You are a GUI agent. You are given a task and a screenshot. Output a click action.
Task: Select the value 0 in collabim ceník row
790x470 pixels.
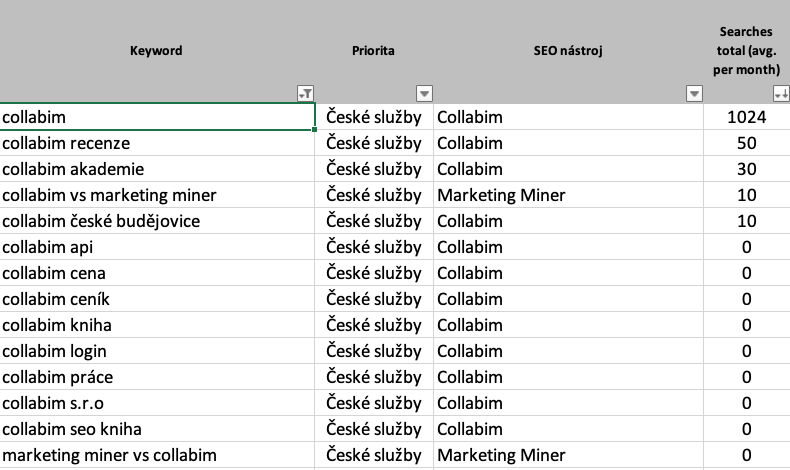747,299
